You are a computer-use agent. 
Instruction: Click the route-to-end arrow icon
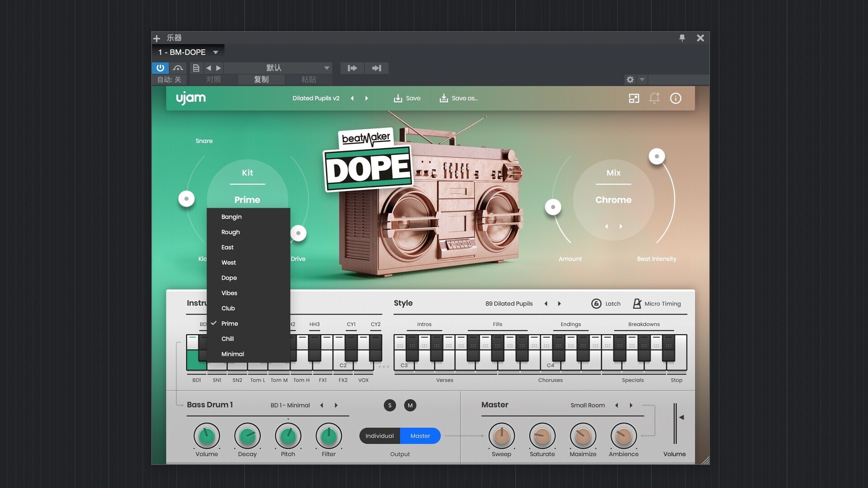pos(377,68)
